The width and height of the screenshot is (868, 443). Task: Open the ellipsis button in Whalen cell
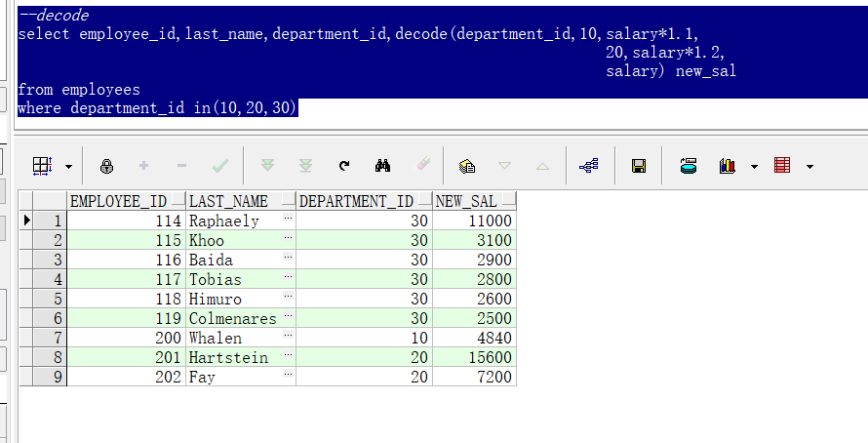288,335
